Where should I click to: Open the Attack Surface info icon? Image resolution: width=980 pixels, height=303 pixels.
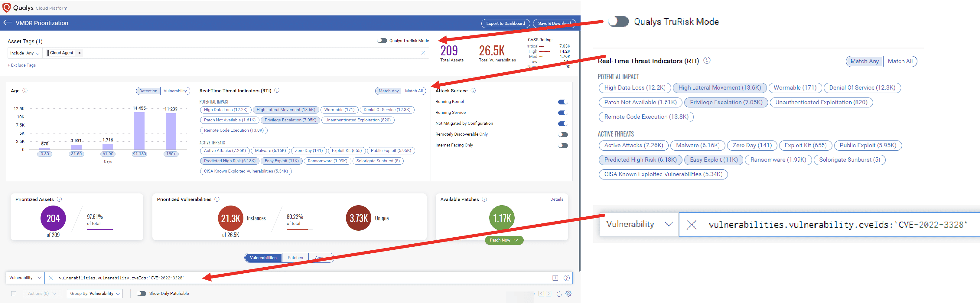pos(473,91)
